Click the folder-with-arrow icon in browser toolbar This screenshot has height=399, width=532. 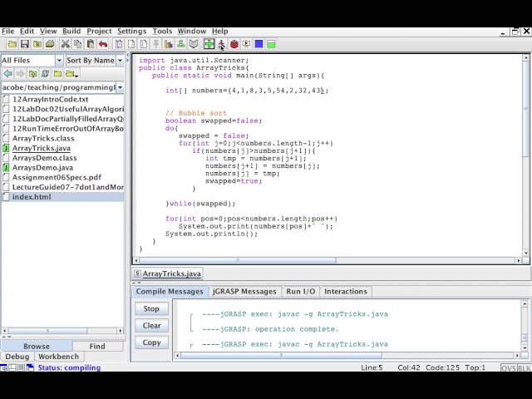tap(71, 74)
